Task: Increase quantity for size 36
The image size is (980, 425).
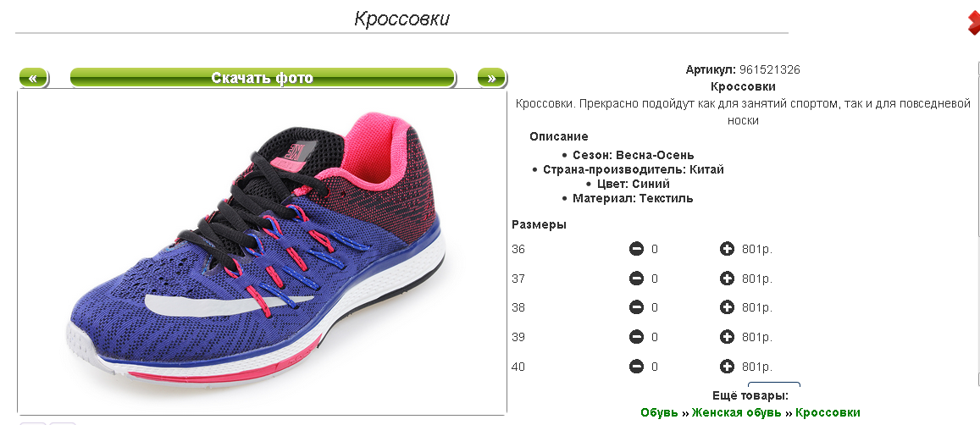Action: [x=727, y=250]
